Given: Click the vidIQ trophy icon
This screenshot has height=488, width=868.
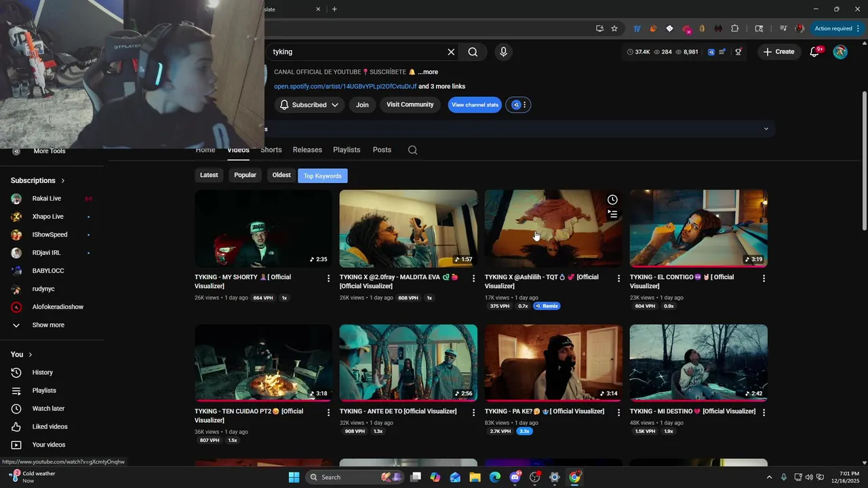Looking at the screenshot, I should pos(738,52).
